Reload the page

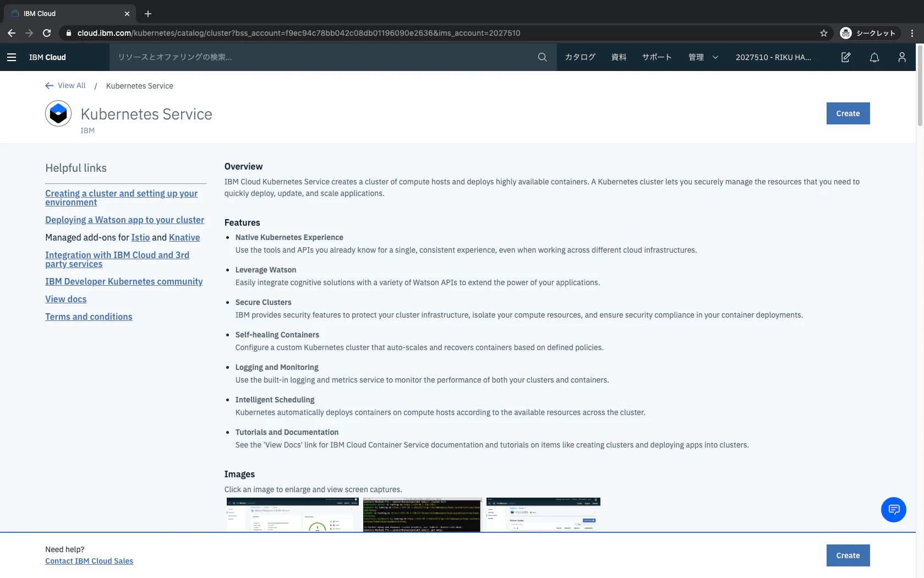coord(47,33)
